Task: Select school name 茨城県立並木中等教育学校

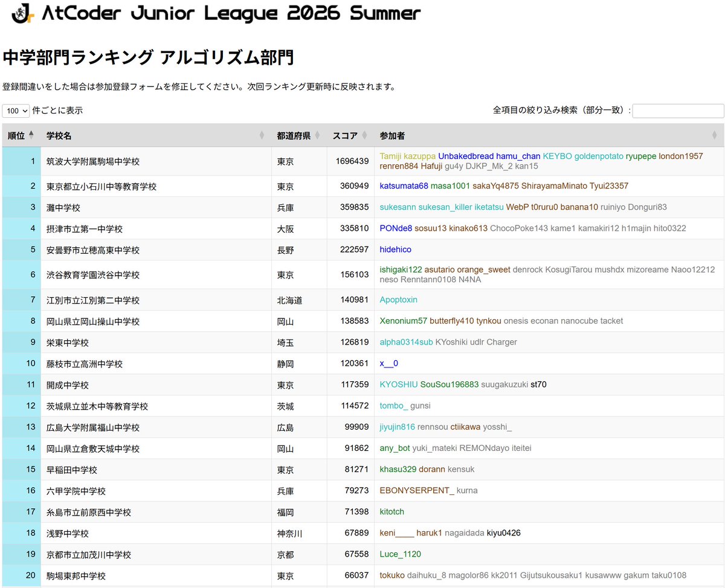Action: [97, 406]
